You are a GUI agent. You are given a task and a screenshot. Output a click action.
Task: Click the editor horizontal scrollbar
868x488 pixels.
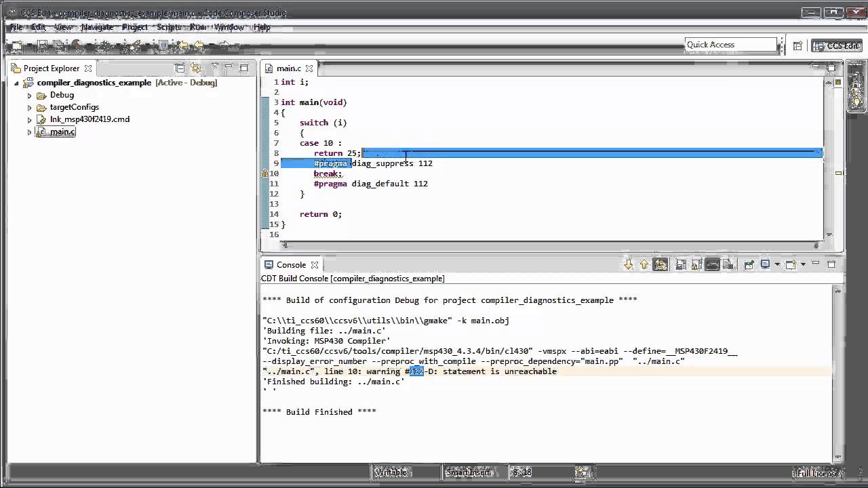pos(551,245)
